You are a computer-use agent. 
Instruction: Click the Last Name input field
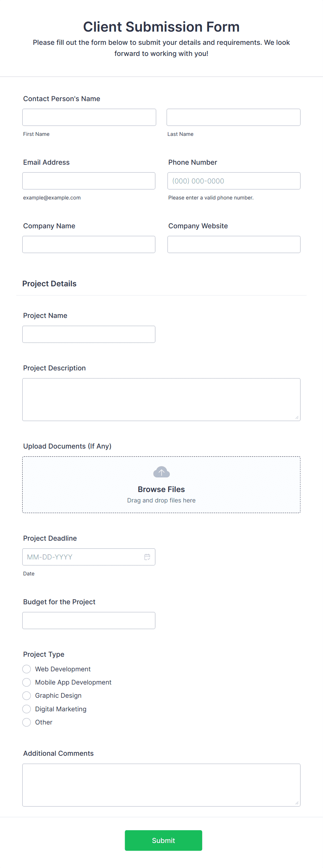pos(233,117)
